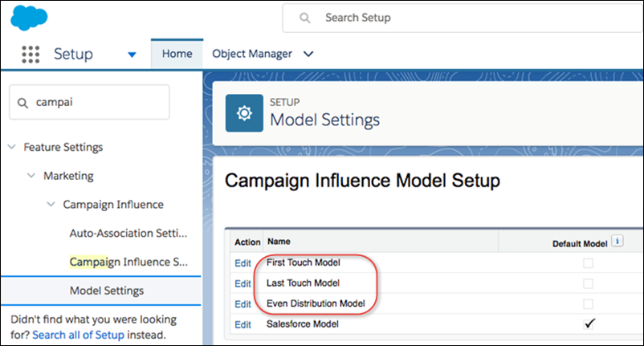
Task: Open the App Launcher dots grid
Action: [x=31, y=55]
